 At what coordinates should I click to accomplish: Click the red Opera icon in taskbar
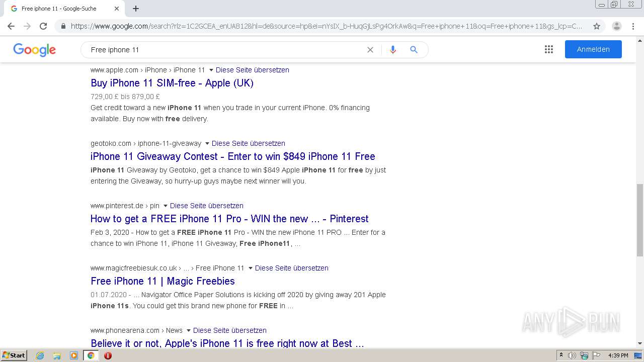[108, 355]
